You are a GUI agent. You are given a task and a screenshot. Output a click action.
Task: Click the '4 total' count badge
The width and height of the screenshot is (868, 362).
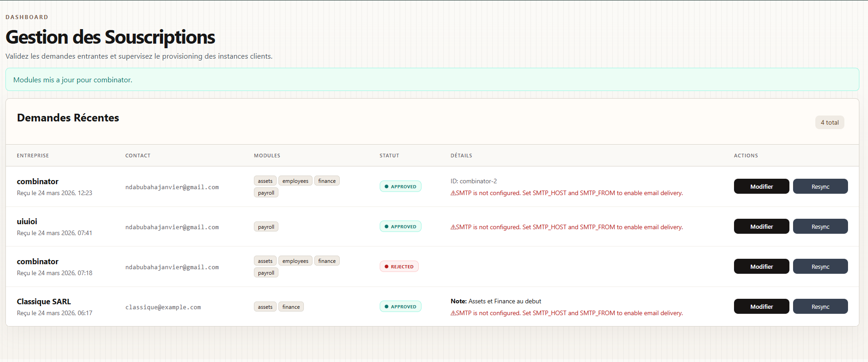coord(829,122)
